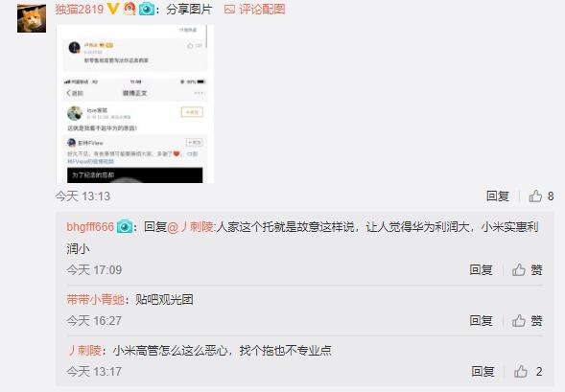
Task: Like the main comment with 8 likes
Action: pos(541,196)
